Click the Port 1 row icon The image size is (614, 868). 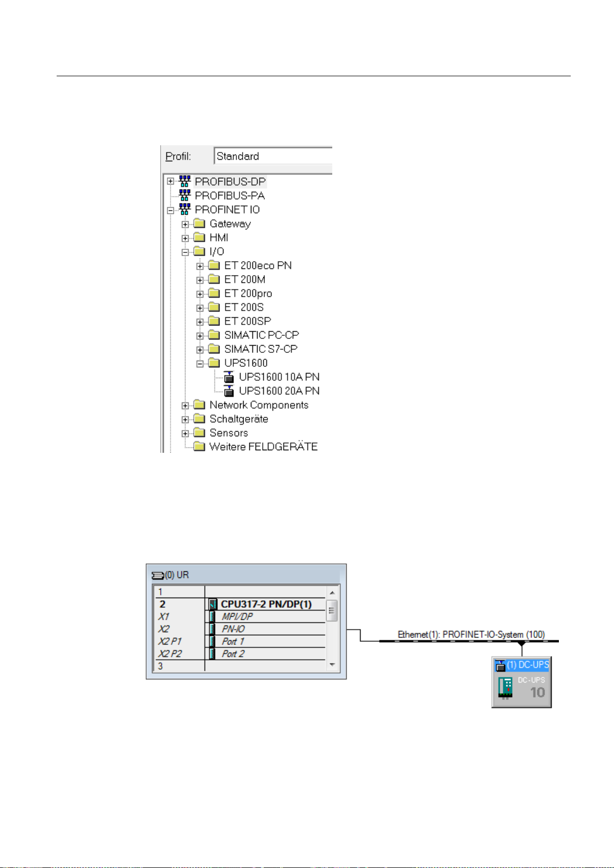point(212,641)
